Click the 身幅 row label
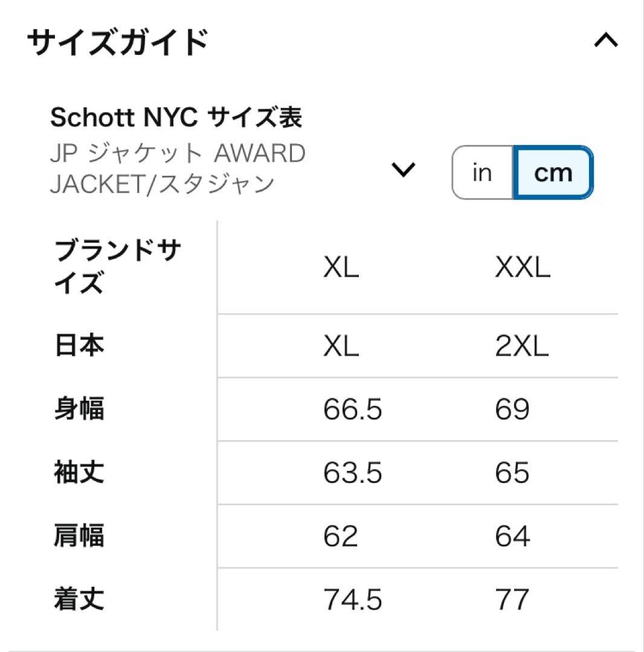Screen dimensions: 644x652 78,409
